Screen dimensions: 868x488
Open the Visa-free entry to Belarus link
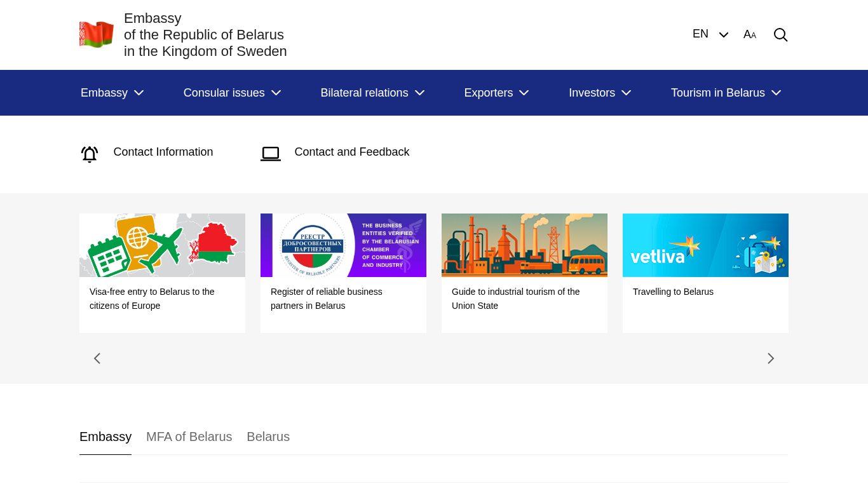(152, 299)
